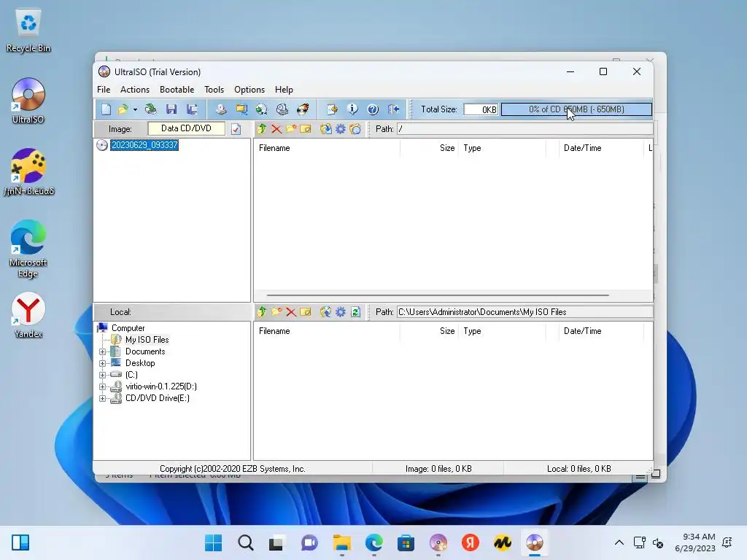
Task: Click the 0% of CD 650MB capacity bar
Action: tap(576, 109)
